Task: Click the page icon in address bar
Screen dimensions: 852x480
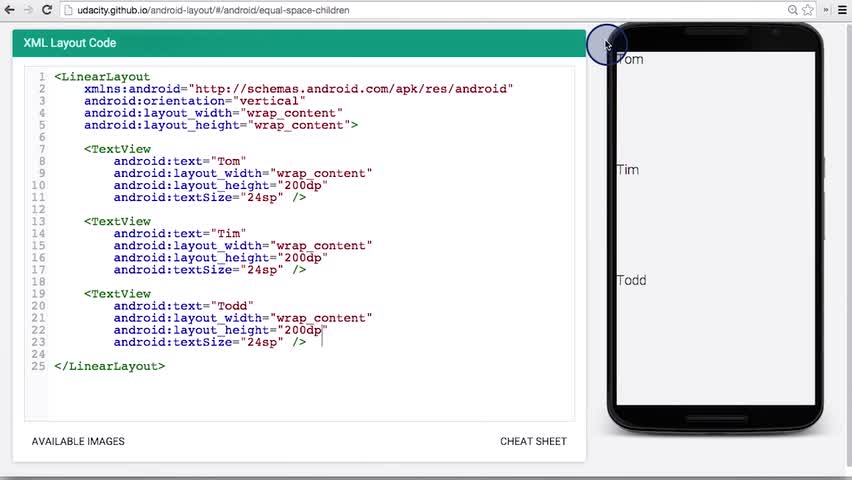Action: tap(68, 10)
